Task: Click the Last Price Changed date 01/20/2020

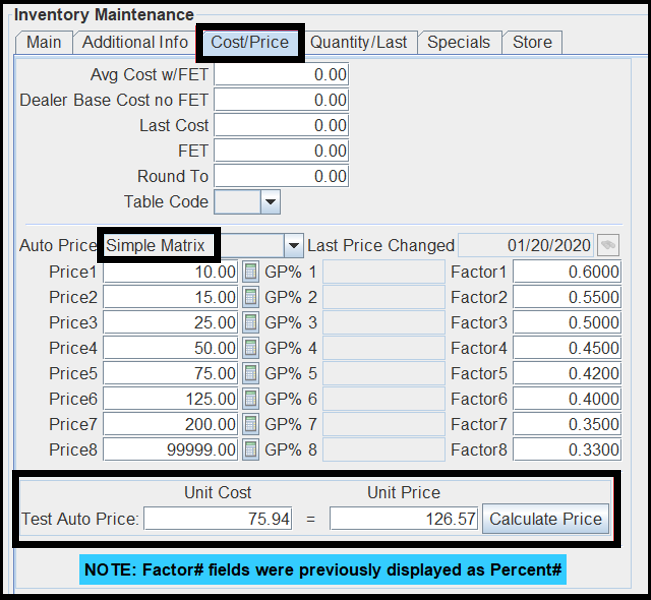Action: [x=526, y=245]
